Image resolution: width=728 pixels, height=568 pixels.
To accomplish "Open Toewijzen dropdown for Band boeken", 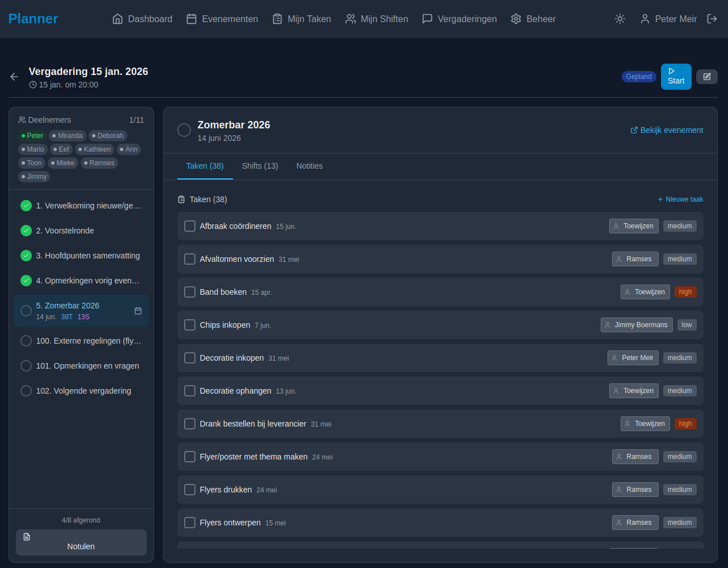I will point(645,292).
